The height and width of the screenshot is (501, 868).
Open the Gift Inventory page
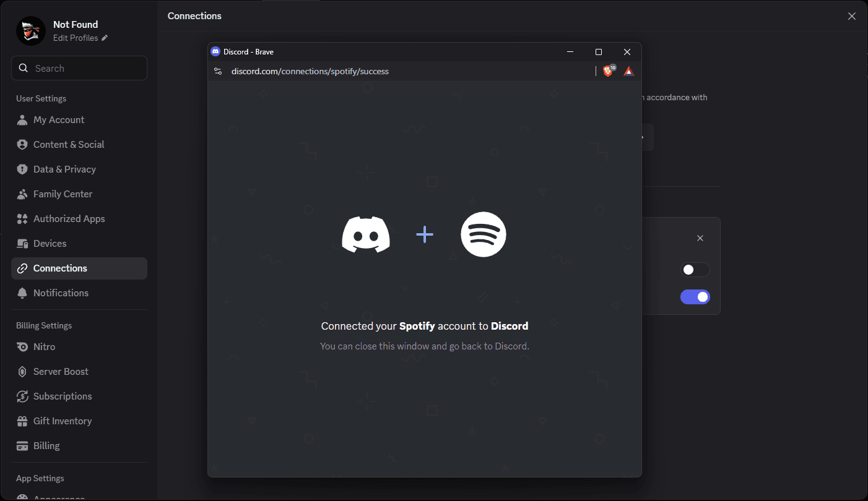pos(61,421)
